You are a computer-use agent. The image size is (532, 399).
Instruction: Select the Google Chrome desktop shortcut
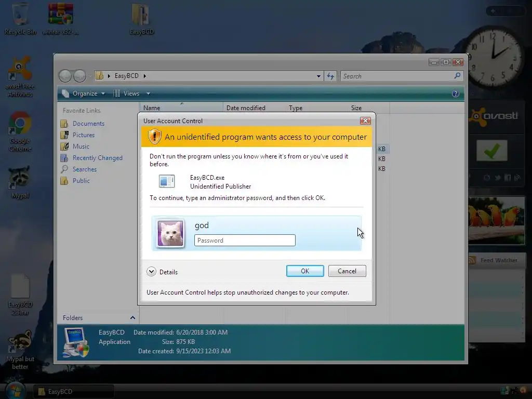click(x=20, y=132)
